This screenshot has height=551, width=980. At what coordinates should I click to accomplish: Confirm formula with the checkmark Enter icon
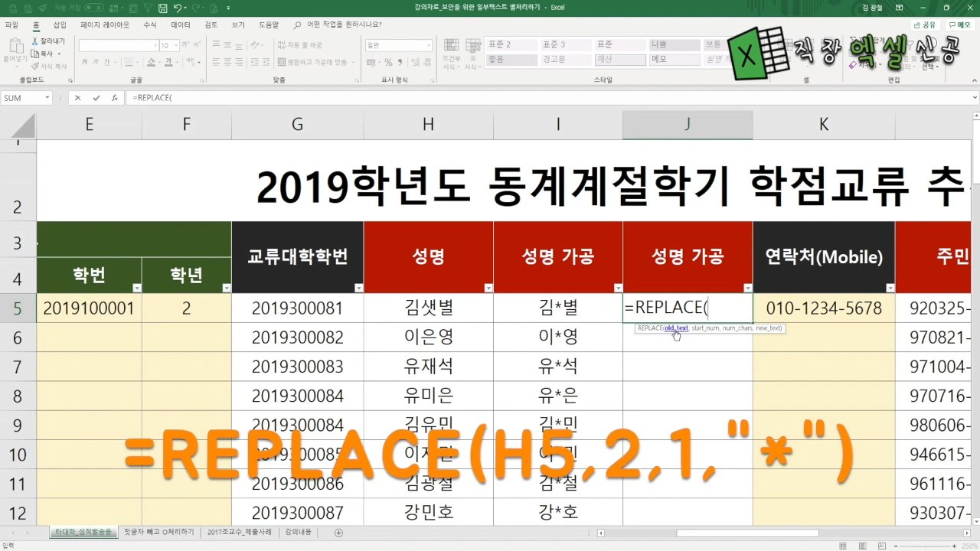tap(96, 98)
